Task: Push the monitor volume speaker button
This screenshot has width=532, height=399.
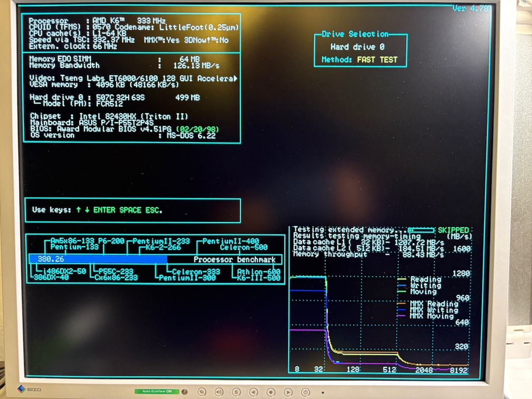Action: coord(219,392)
